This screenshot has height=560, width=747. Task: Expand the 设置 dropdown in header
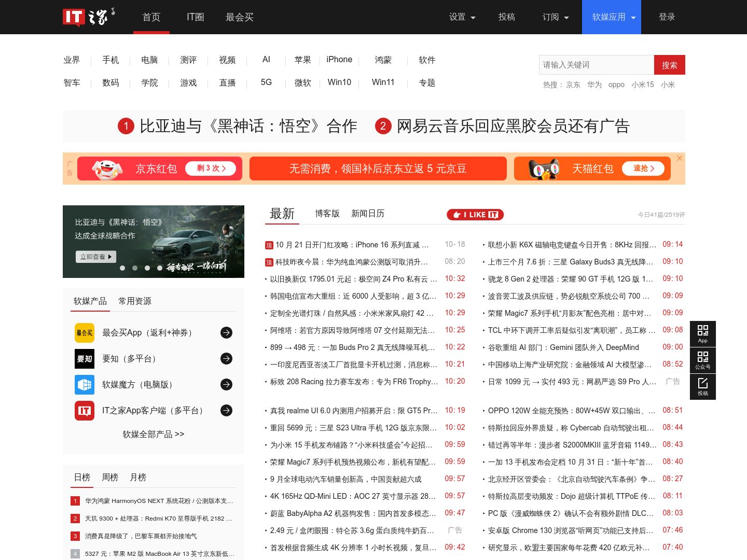[x=462, y=17]
